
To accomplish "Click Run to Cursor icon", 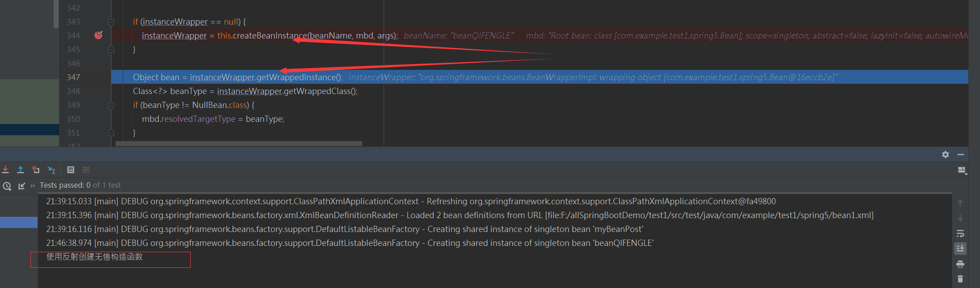I will point(51,170).
